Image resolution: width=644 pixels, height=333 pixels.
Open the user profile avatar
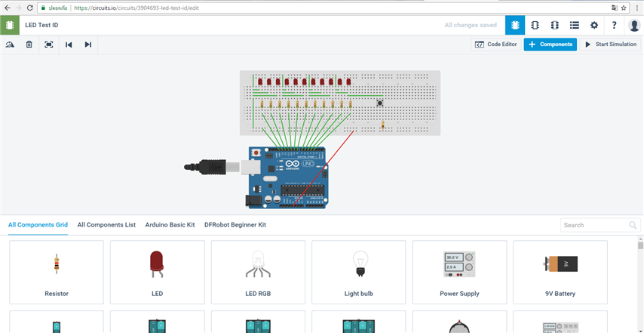pos(634,25)
